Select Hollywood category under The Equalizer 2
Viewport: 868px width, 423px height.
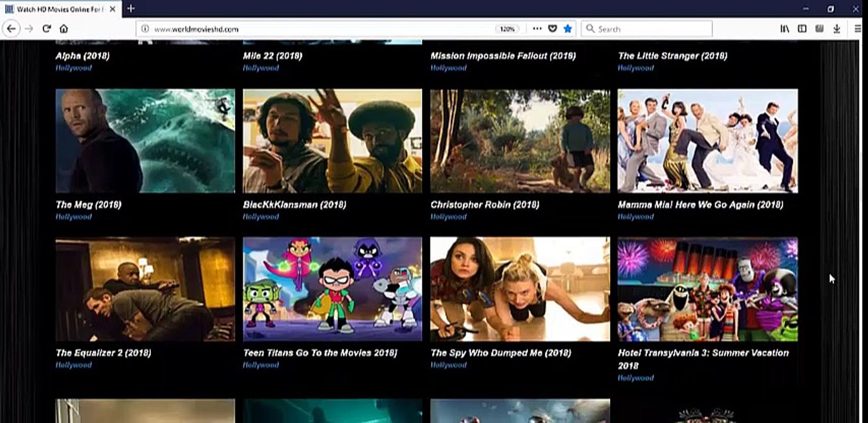[x=73, y=365]
